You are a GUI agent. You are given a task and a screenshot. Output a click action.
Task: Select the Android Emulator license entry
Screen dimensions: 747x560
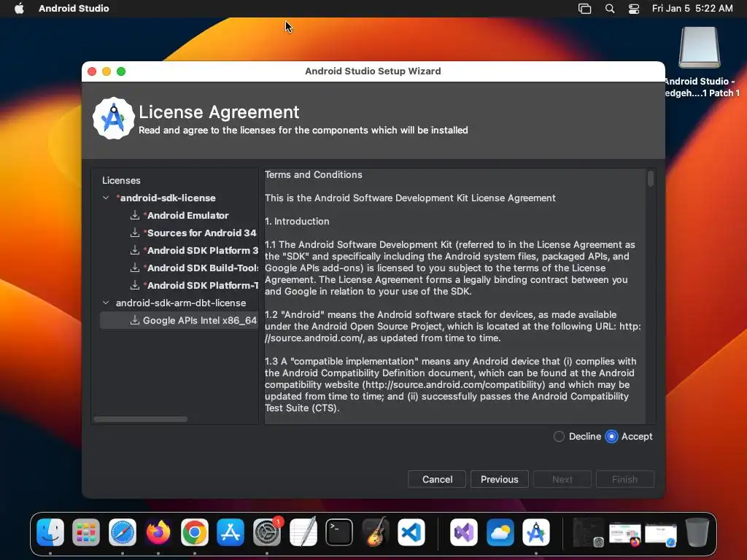point(179,215)
